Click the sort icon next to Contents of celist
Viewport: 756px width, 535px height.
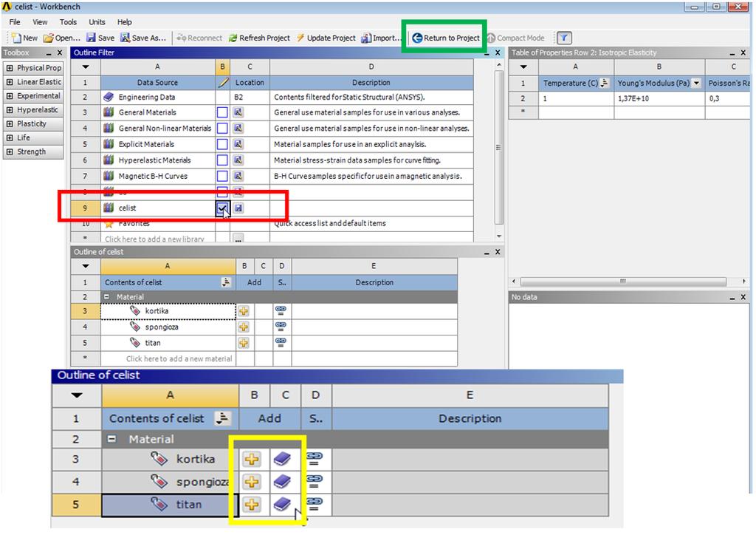click(x=226, y=282)
